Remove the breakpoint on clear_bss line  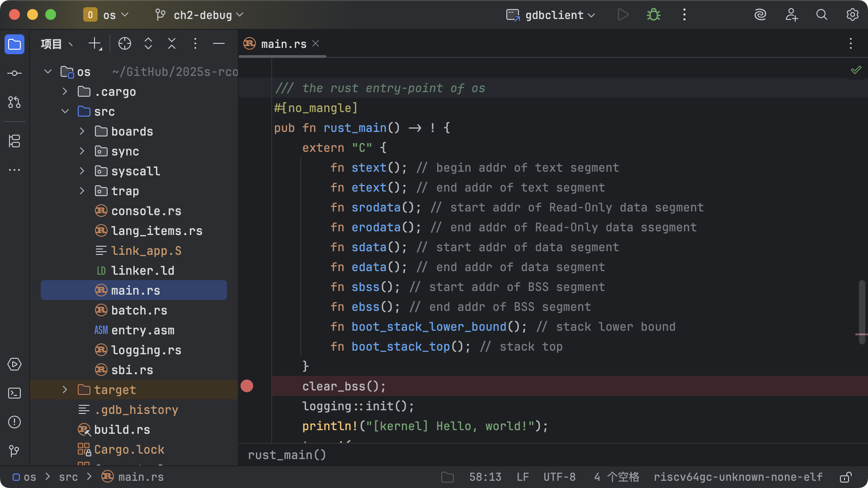click(x=247, y=386)
